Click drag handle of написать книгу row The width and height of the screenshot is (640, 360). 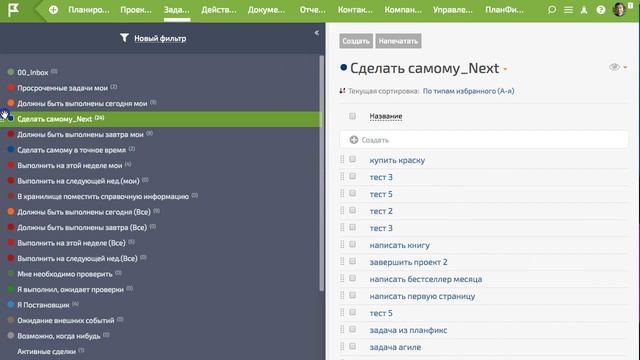pos(342,244)
